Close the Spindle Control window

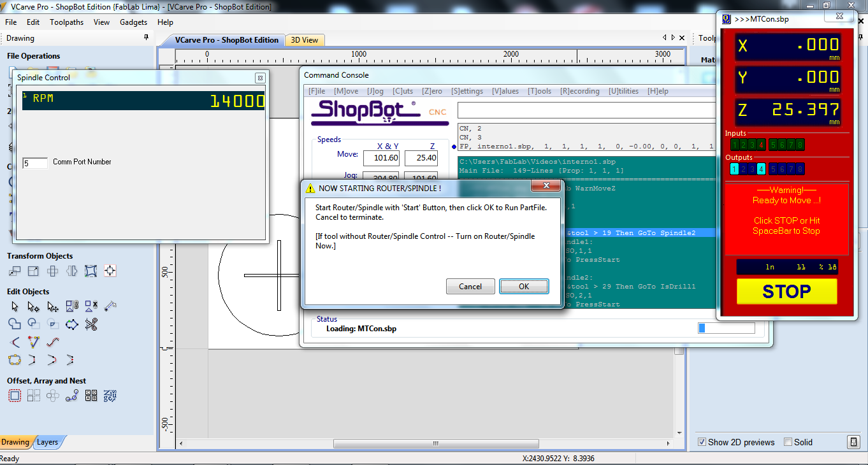click(x=259, y=78)
